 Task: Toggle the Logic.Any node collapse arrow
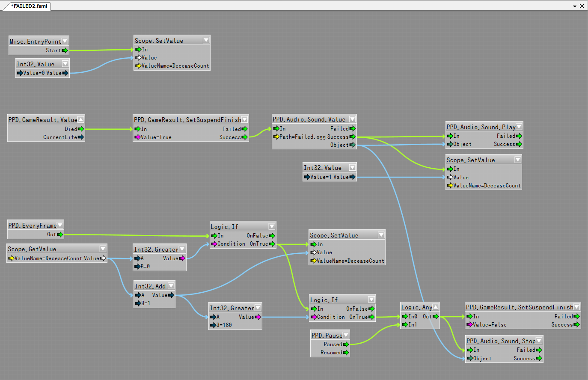click(x=435, y=307)
